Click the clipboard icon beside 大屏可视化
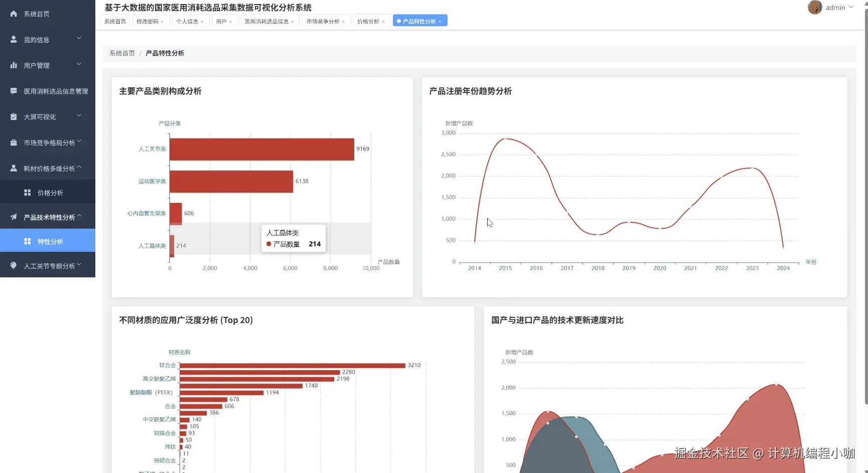 (x=14, y=116)
